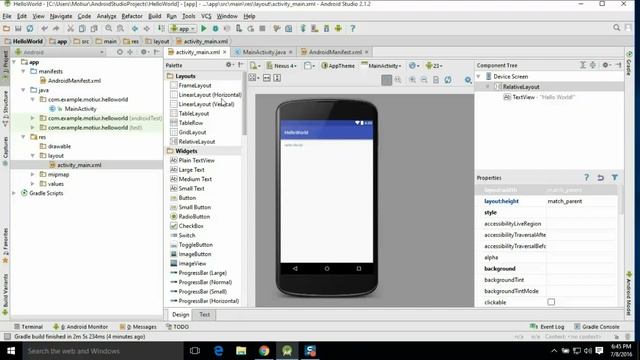Click the Palette settings gear icon
Screen dimensions: 640x360
point(229,65)
